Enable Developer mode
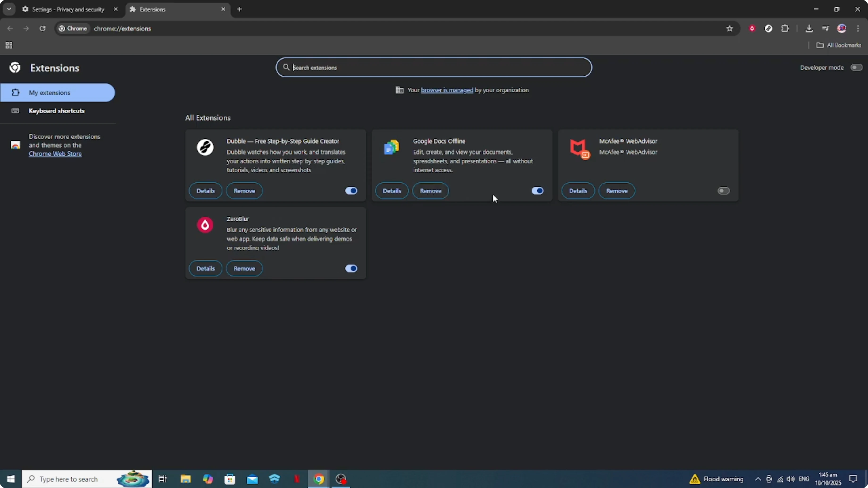The width and height of the screenshot is (868, 488). point(856,67)
